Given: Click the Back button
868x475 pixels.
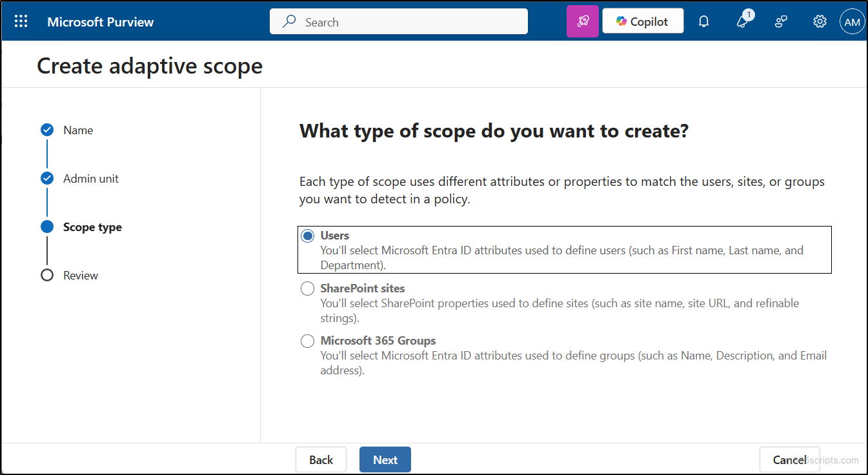Looking at the screenshot, I should tap(321, 460).
